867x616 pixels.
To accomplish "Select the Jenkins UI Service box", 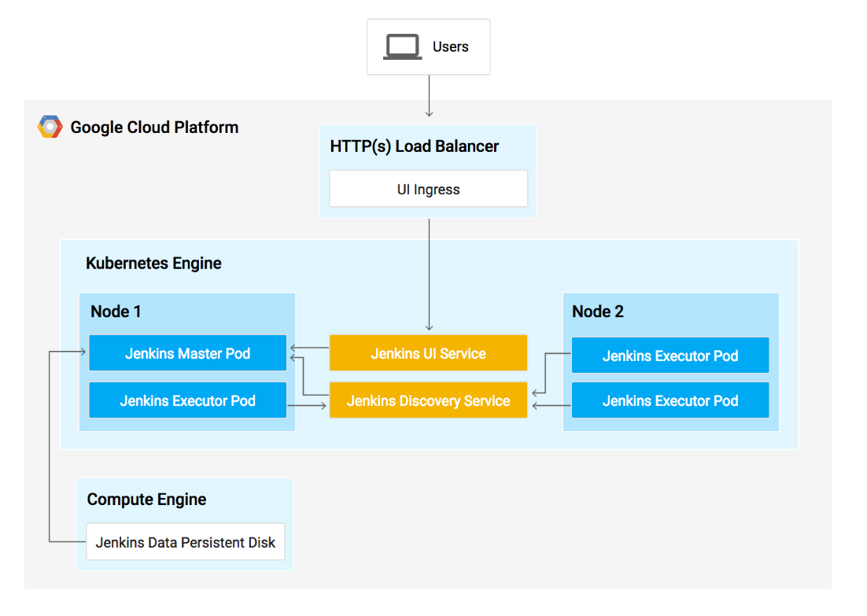I will (429, 352).
